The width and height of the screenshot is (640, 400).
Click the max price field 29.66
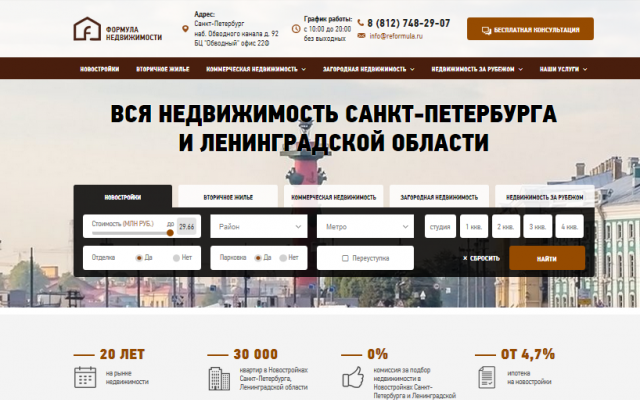[x=187, y=227]
